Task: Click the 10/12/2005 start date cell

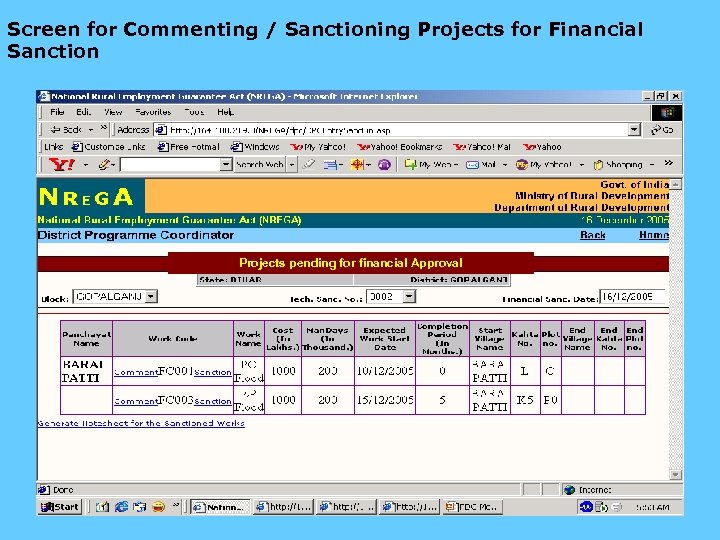Action: click(x=385, y=371)
